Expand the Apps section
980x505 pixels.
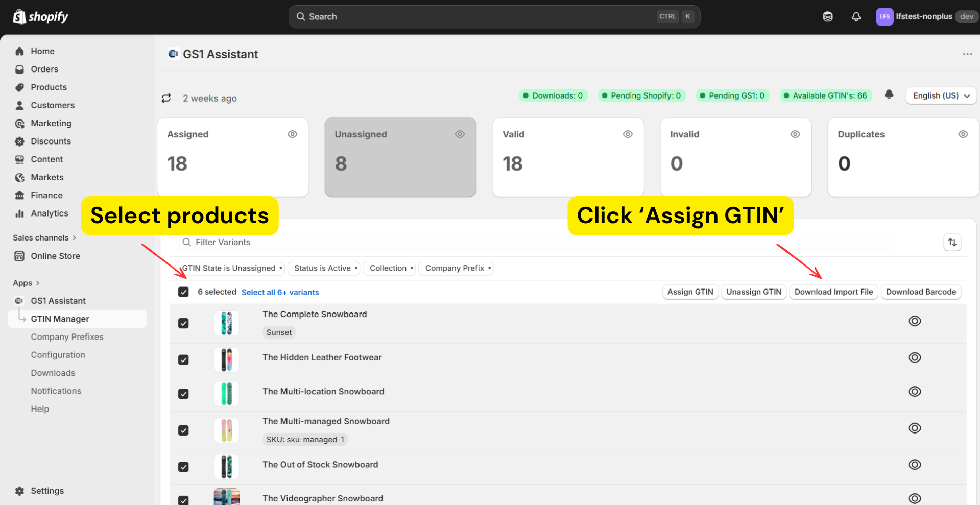pos(26,283)
